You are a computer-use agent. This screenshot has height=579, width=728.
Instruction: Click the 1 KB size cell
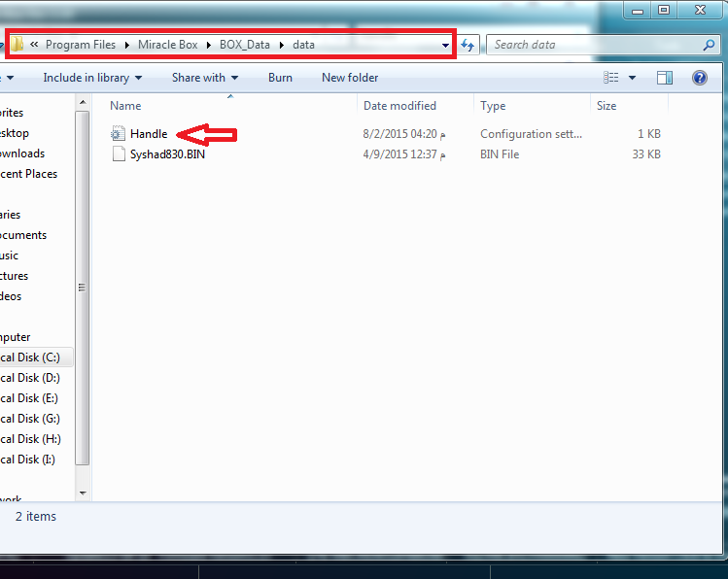coord(648,134)
